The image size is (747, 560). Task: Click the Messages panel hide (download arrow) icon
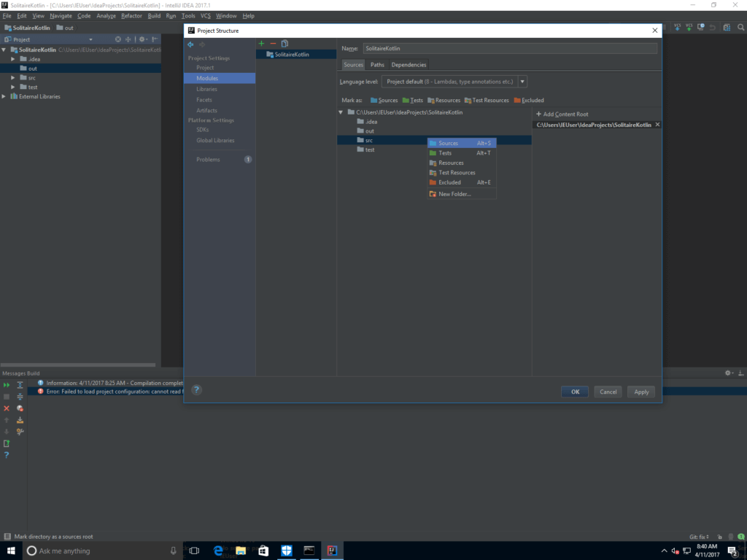tap(741, 373)
